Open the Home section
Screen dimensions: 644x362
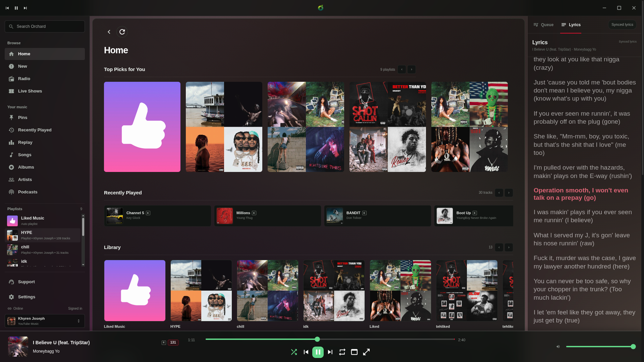pyautogui.click(x=45, y=54)
